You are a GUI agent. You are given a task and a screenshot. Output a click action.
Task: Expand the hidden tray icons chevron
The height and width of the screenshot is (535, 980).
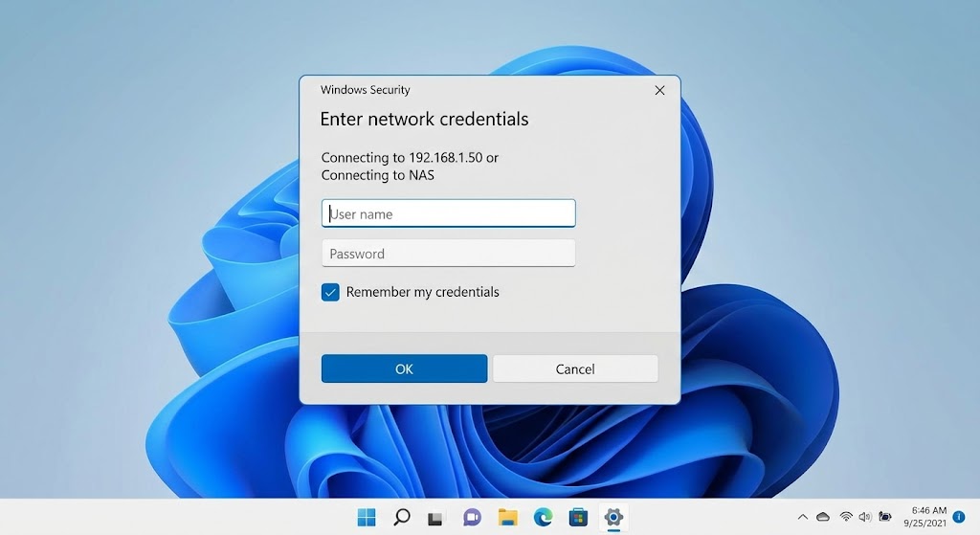(803, 517)
